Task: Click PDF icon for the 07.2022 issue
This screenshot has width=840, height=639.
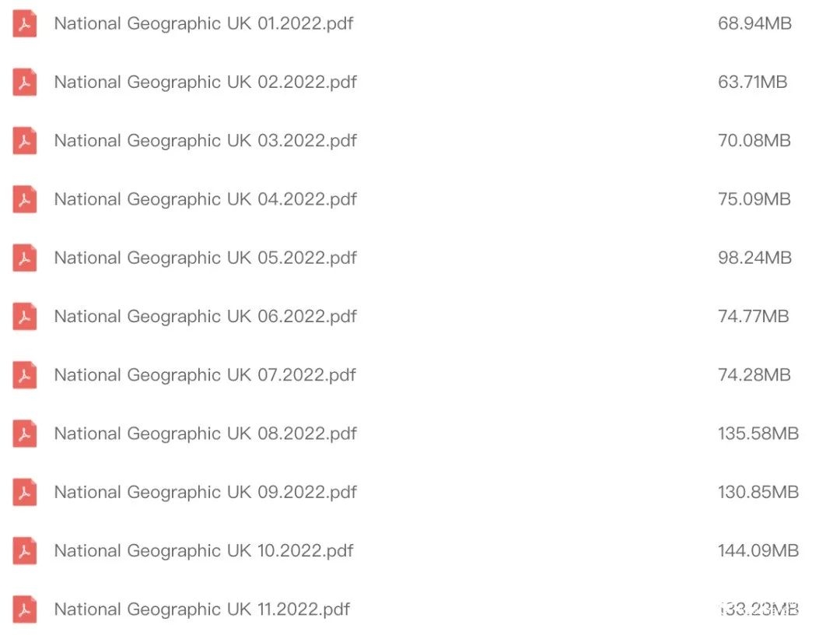Action: [25, 375]
